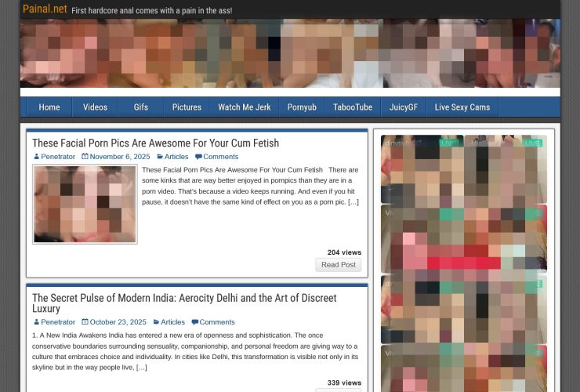Click comments bubble icon on Modern India post
This screenshot has width=580, height=392.
click(194, 322)
